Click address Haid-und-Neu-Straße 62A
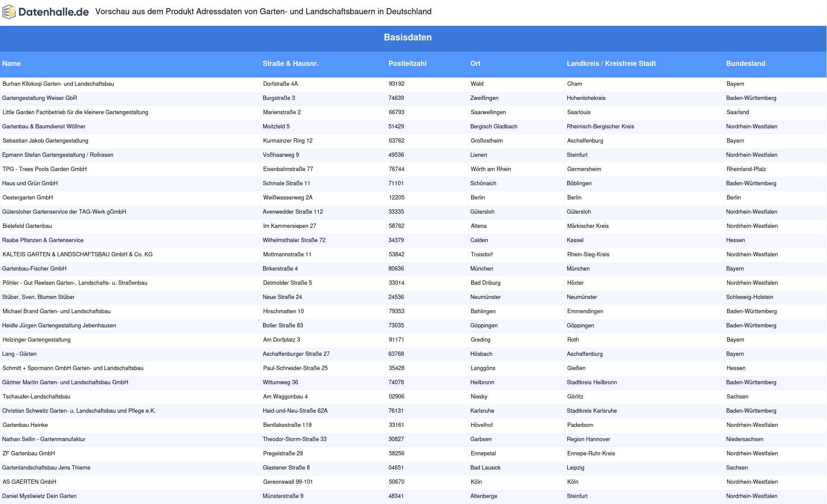Viewport: 827px width, 504px height. coord(295,411)
